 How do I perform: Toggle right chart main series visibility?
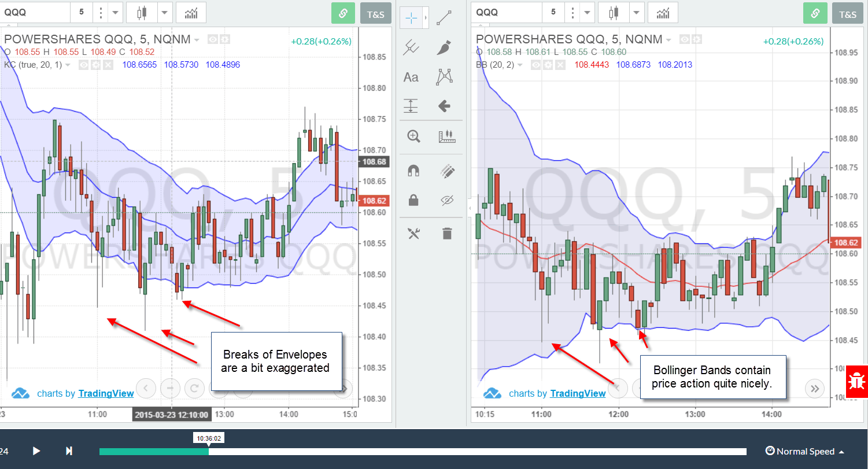(685, 39)
